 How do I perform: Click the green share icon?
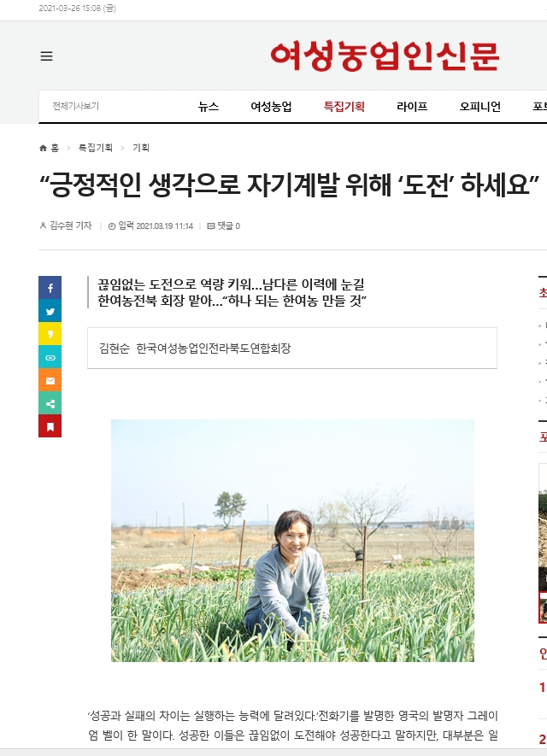click(x=50, y=403)
